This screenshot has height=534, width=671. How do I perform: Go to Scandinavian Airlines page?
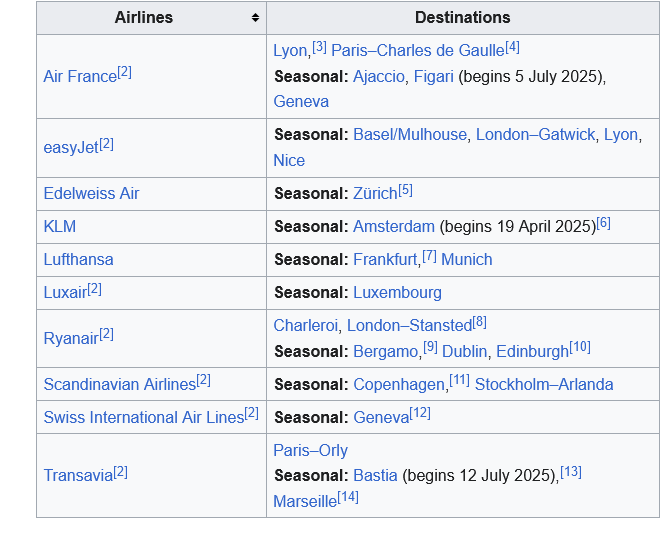pyautogui.click(x=119, y=385)
